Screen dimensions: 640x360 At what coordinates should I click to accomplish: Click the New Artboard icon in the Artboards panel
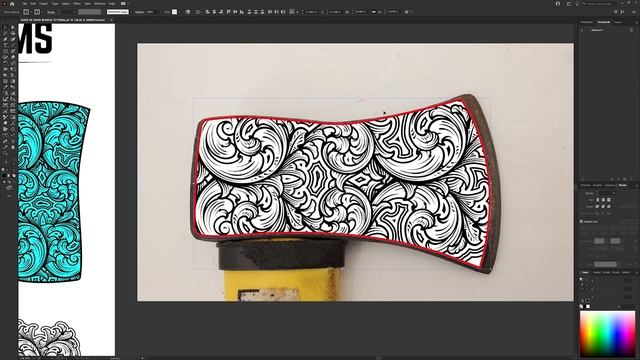pos(625,179)
